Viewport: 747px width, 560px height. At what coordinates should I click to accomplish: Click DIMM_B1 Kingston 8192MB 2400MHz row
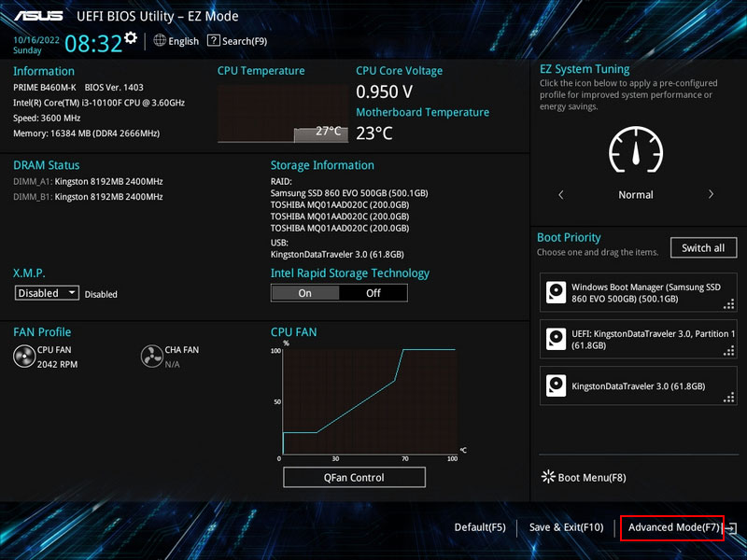88,197
